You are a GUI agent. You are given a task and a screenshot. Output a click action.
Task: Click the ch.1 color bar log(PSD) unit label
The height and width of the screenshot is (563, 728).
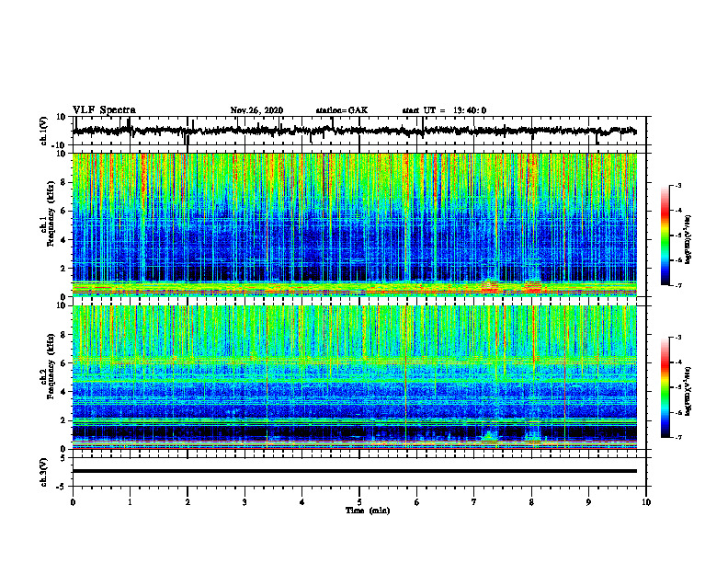click(x=688, y=240)
